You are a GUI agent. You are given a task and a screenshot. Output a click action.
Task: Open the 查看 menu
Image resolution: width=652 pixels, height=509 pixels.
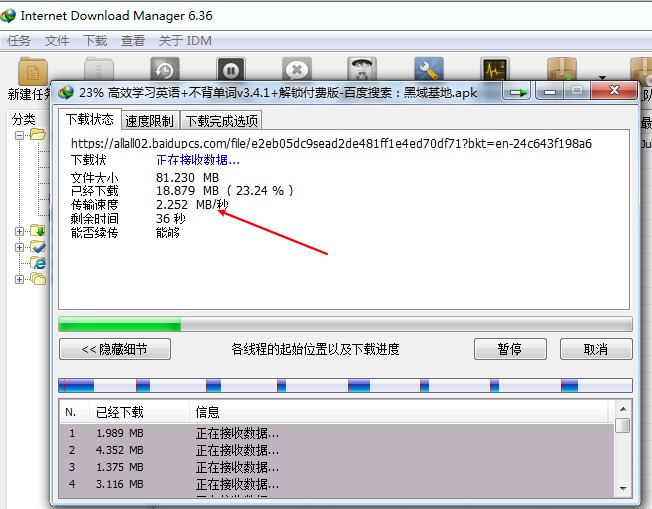click(x=133, y=41)
